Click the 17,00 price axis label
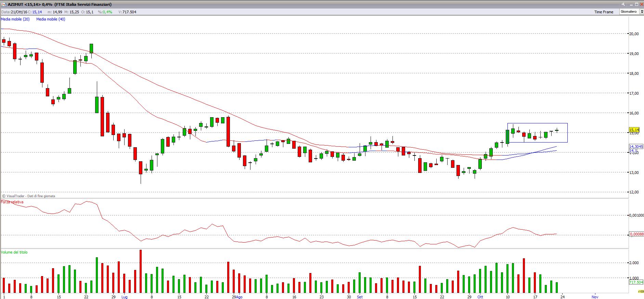This screenshot has height=299, width=644. pyautogui.click(x=634, y=93)
